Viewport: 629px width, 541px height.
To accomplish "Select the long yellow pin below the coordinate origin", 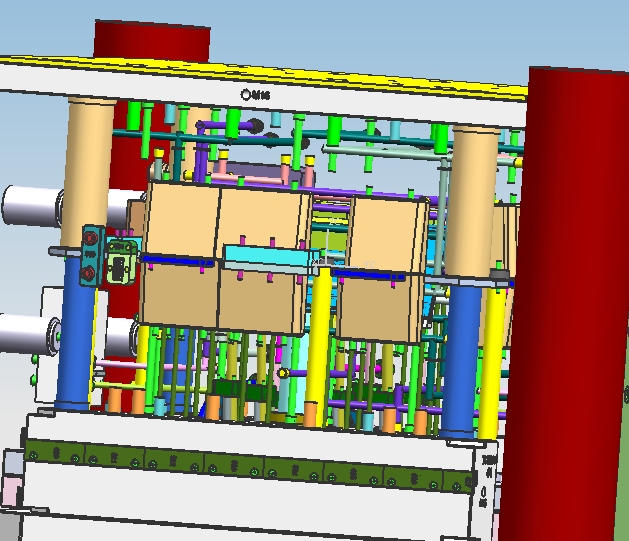I will click(x=317, y=347).
